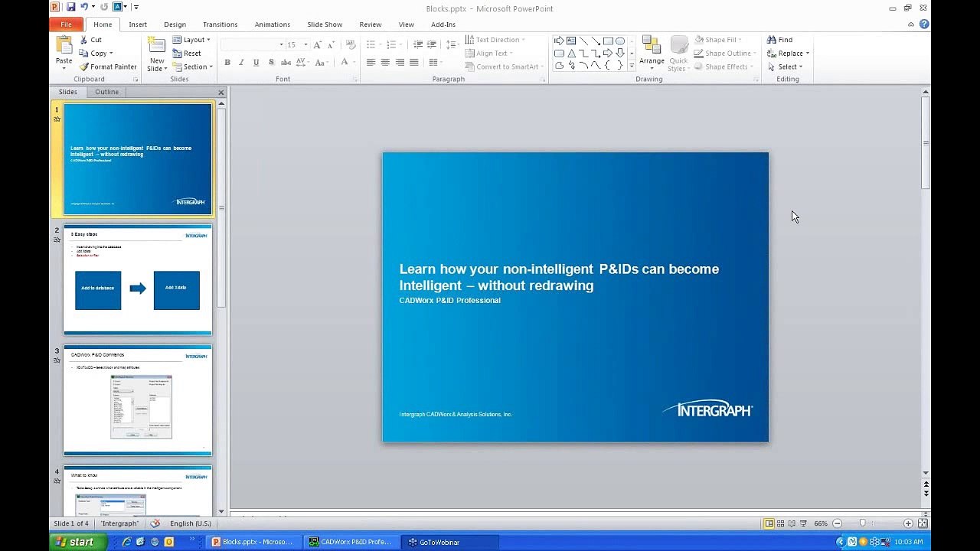Open GoToWebinar from the taskbar
The height and width of the screenshot is (551, 980).
click(450, 542)
